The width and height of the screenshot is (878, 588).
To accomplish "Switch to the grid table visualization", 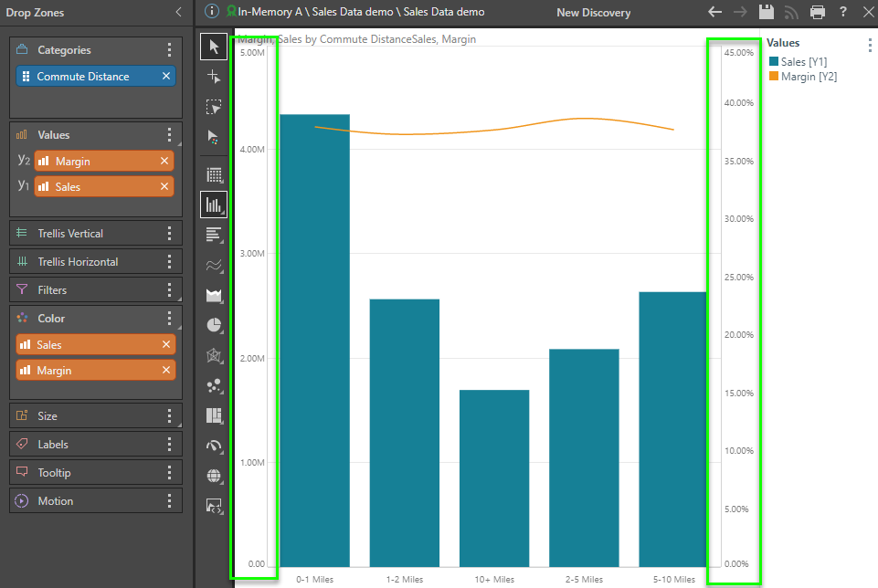I will 214,174.
